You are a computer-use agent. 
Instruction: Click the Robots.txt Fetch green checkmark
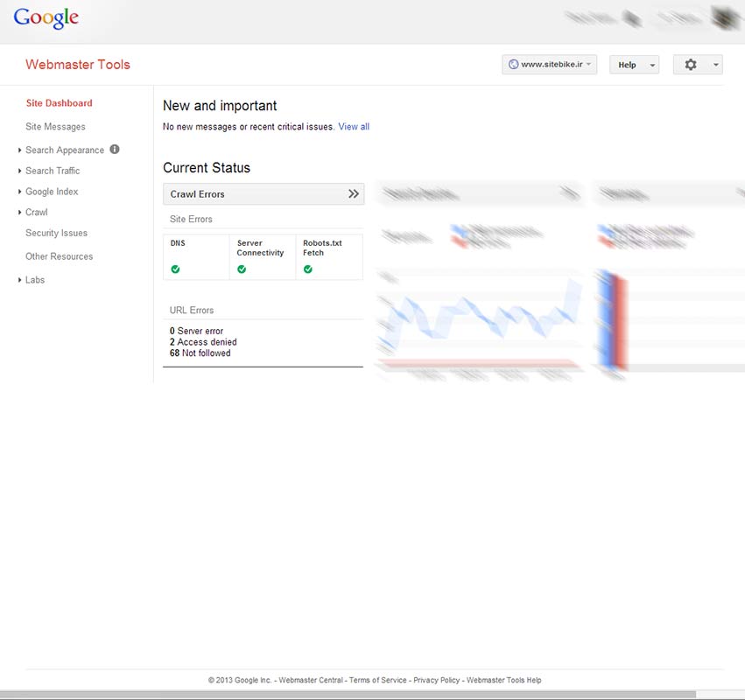(x=308, y=269)
